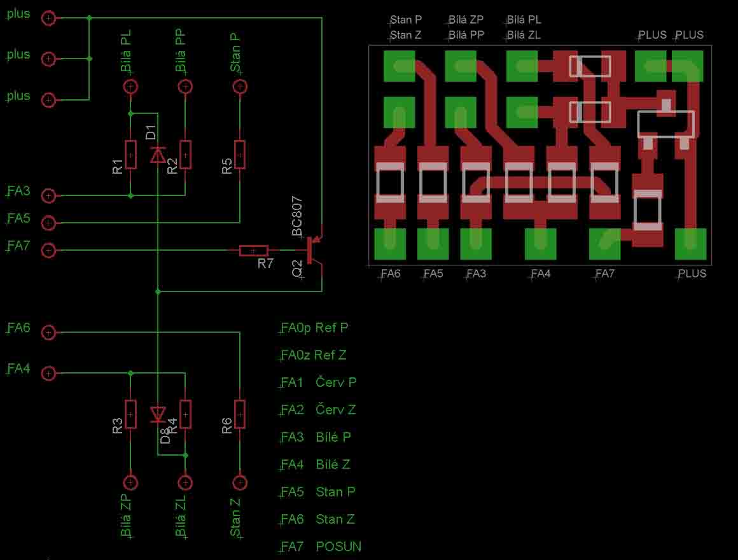Click the D1 diode symbol
Screen dimensions: 738x560
click(158, 155)
